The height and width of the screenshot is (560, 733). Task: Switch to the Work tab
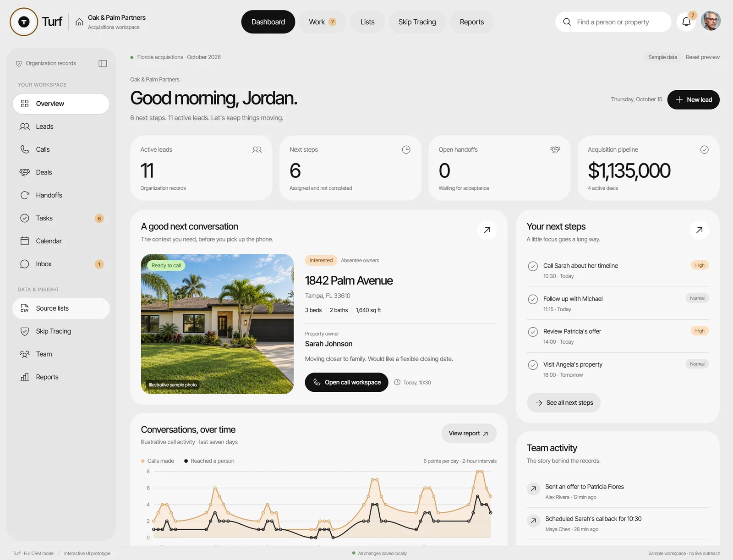coord(323,22)
